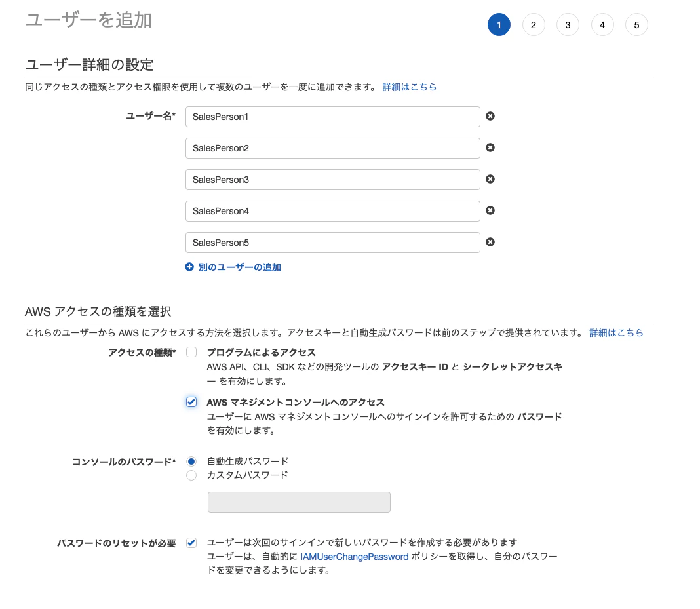Click the plus icon to add another user
700x609 pixels.
[x=189, y=267]
